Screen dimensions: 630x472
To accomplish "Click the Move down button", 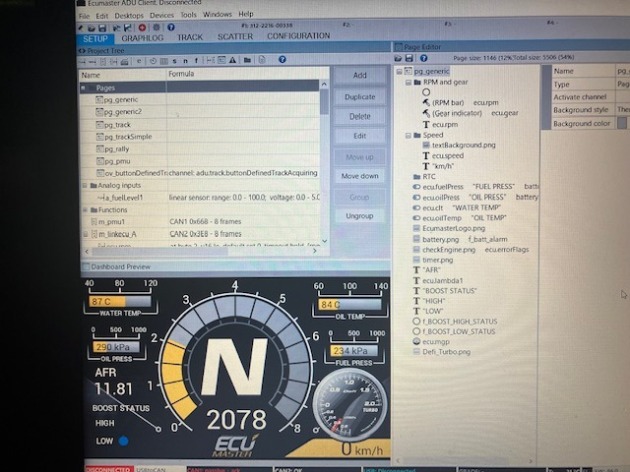I will pos(360,176).
